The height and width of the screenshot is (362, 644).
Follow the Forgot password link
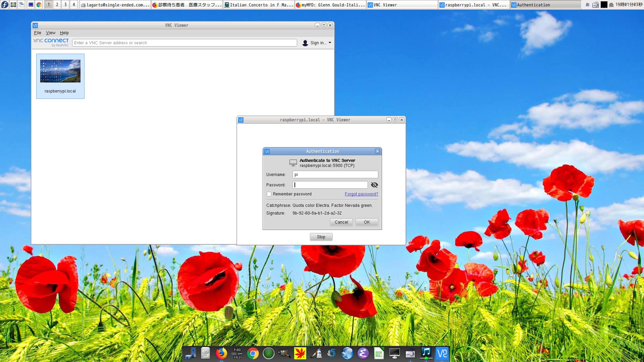pos(361,194)
